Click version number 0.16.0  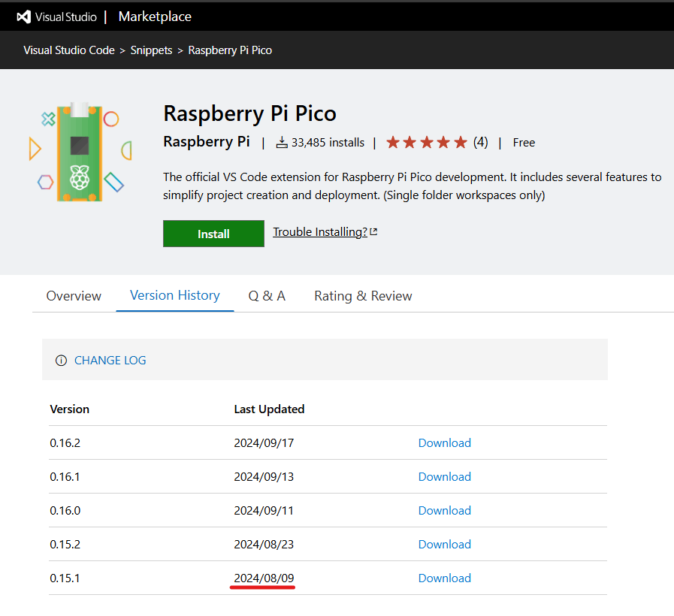(x=65, y=510)
